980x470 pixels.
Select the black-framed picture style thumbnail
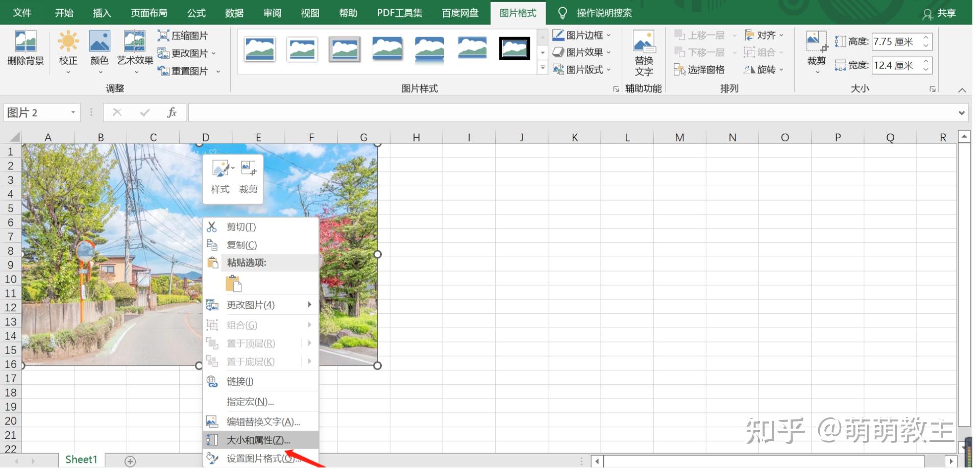[514, 49]
